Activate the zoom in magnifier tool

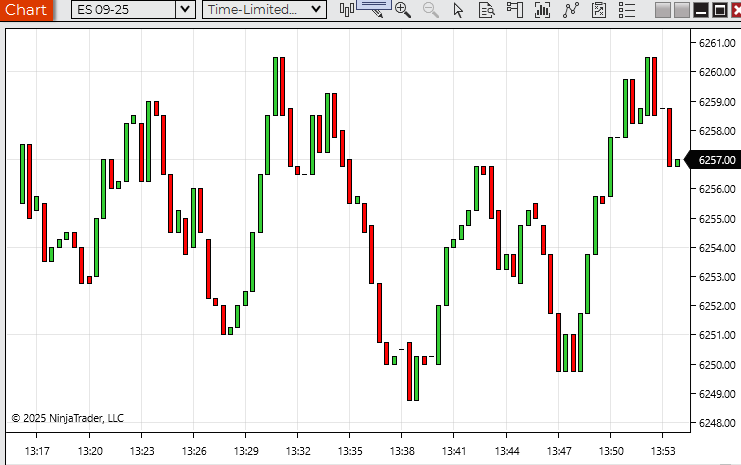(x=403, y=10)
